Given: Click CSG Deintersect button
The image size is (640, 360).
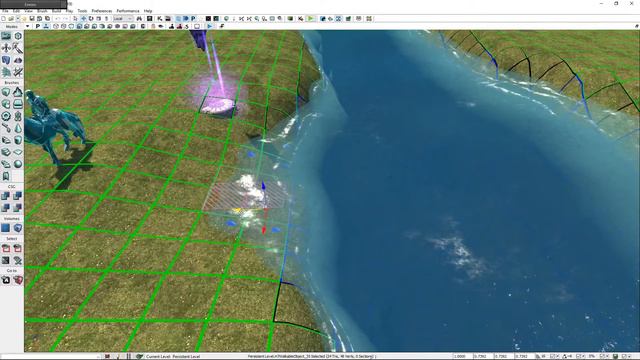Looking at the screenshot, I should [18, 208].
